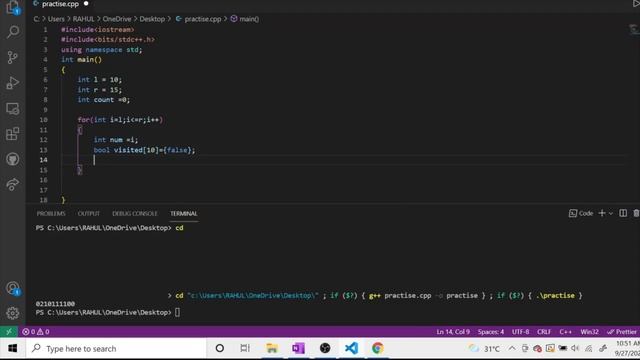Switch to the DEBUG CONSOLE tab
640x360 pixels.
coord(135,213)
